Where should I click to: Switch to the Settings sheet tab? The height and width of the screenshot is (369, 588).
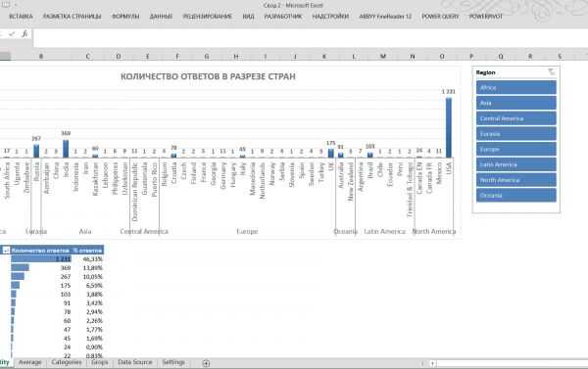pos(173,362)
